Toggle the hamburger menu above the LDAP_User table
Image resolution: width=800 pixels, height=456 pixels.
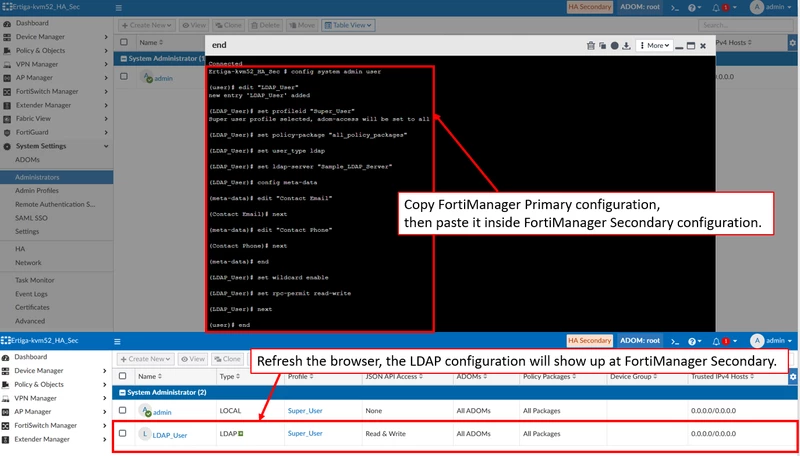pos(117,341)
